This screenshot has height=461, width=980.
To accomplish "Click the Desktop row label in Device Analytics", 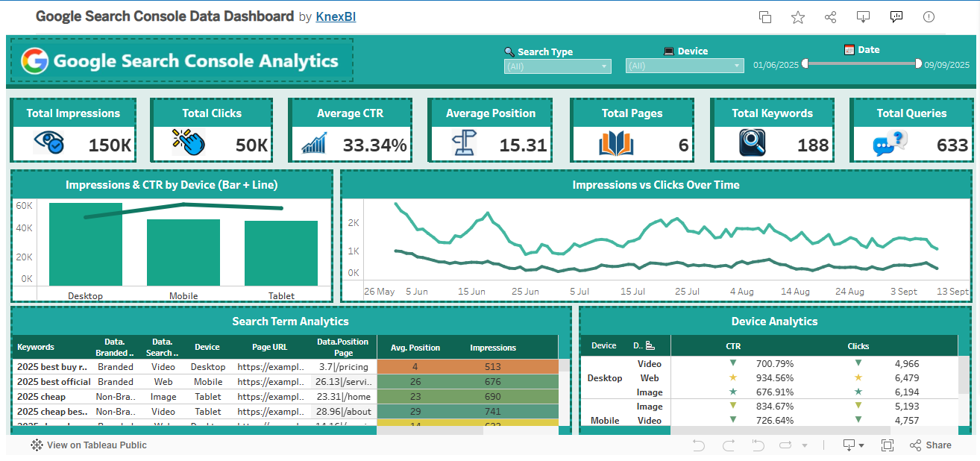I will [605, 378].
